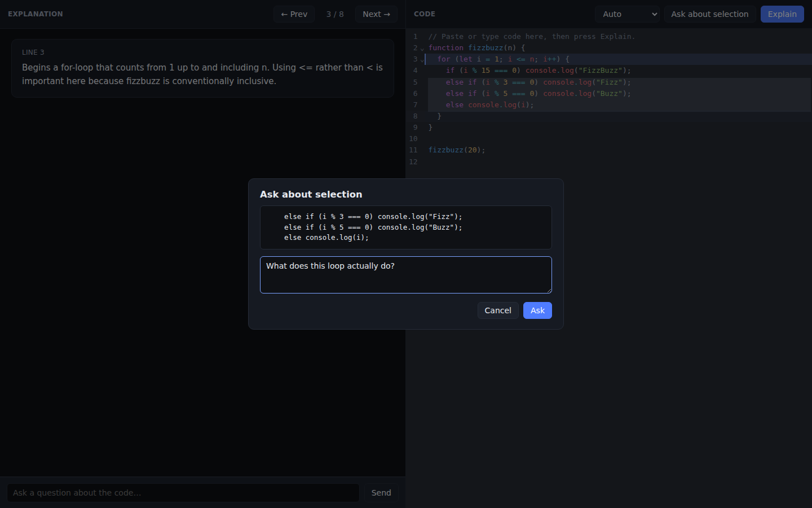Click the code line logging "FizzBuzz"
Viewport: 812px width, 508px height.
(x=539, y=71)
